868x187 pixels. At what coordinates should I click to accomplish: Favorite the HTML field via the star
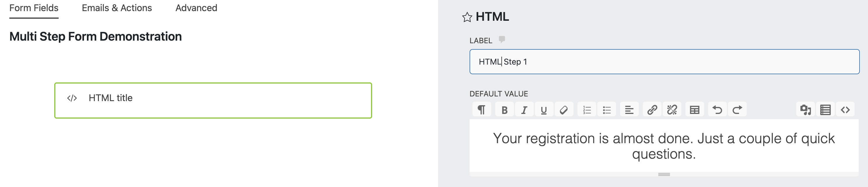[467, 17]
